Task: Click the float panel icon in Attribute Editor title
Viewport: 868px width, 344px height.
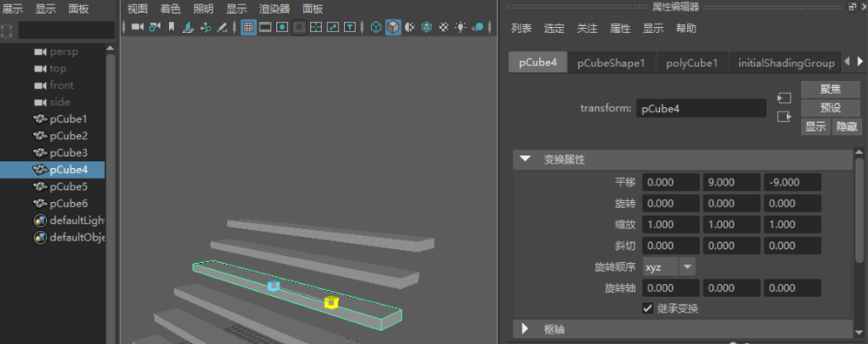Action: click(x=852, y=7)
